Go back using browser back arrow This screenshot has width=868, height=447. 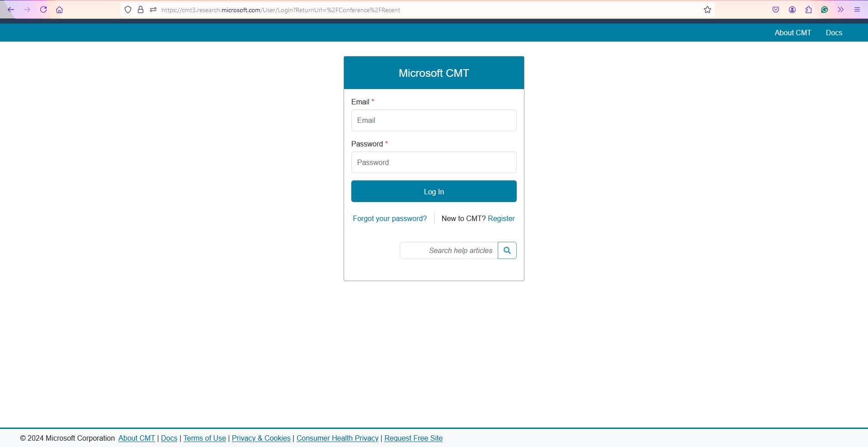11,9
